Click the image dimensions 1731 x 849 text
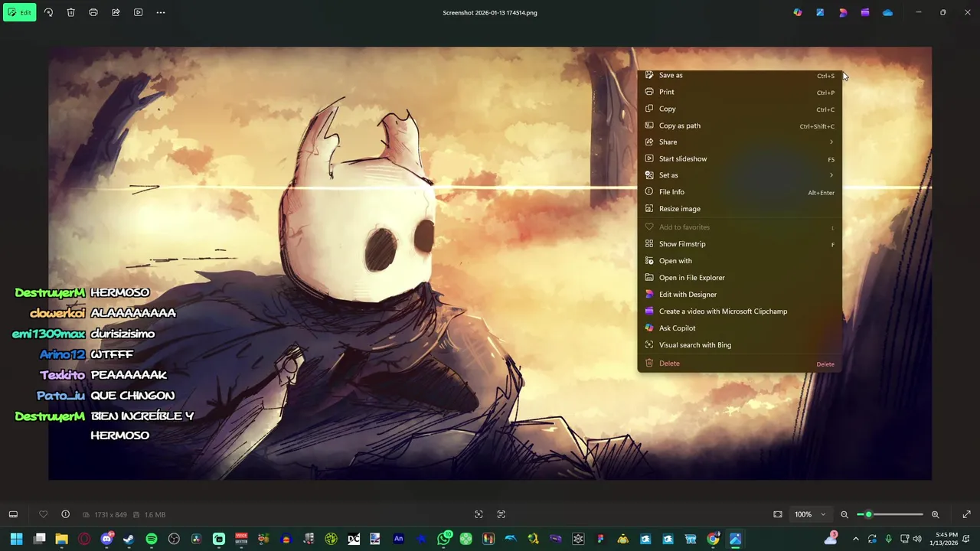The image size is (980, 551). [109, 515]
